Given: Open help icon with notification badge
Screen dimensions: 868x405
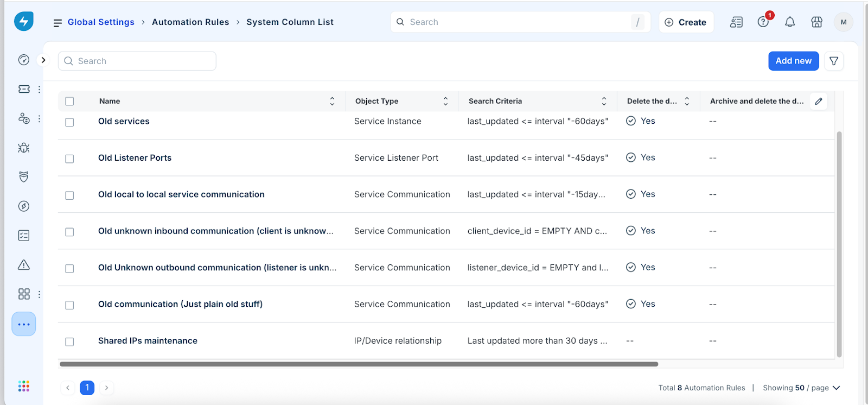Looking at the screenshot, I should (763, 22).
